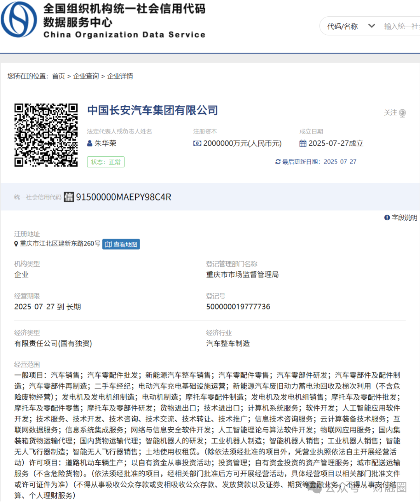
Task: Open the 代码/名称 search type dropdown
Action: click(351, 26)
